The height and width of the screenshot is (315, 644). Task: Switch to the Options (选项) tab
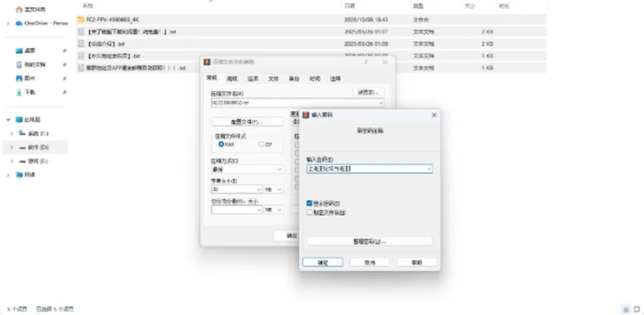(253, 79)
